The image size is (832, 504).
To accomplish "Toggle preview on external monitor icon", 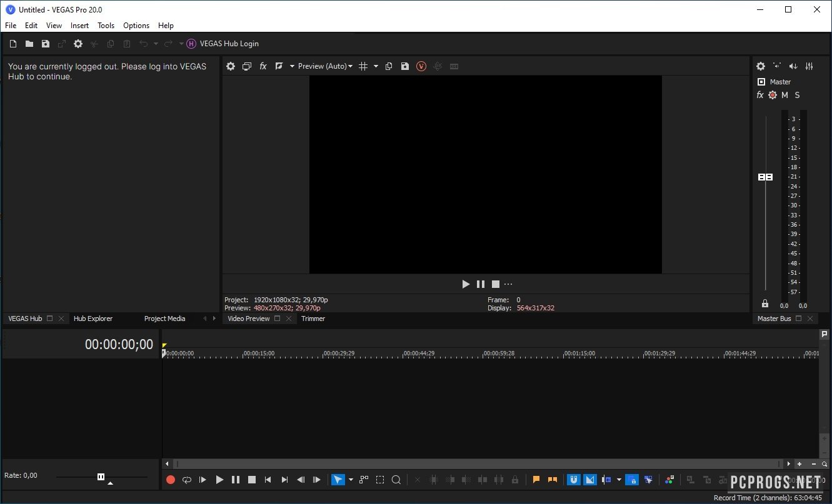I will click(x=247, y=66).
